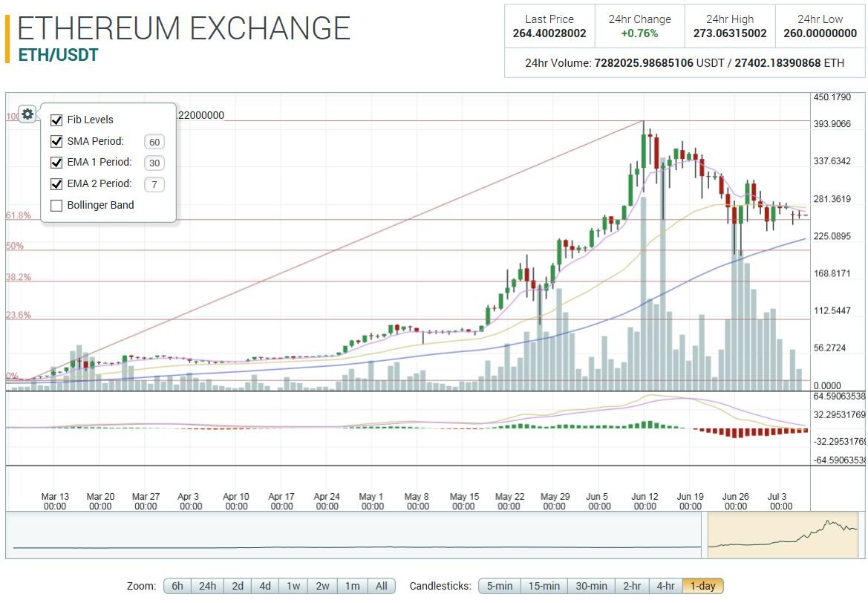Click the 23.6% Fib level label

(x=19, y=315)
